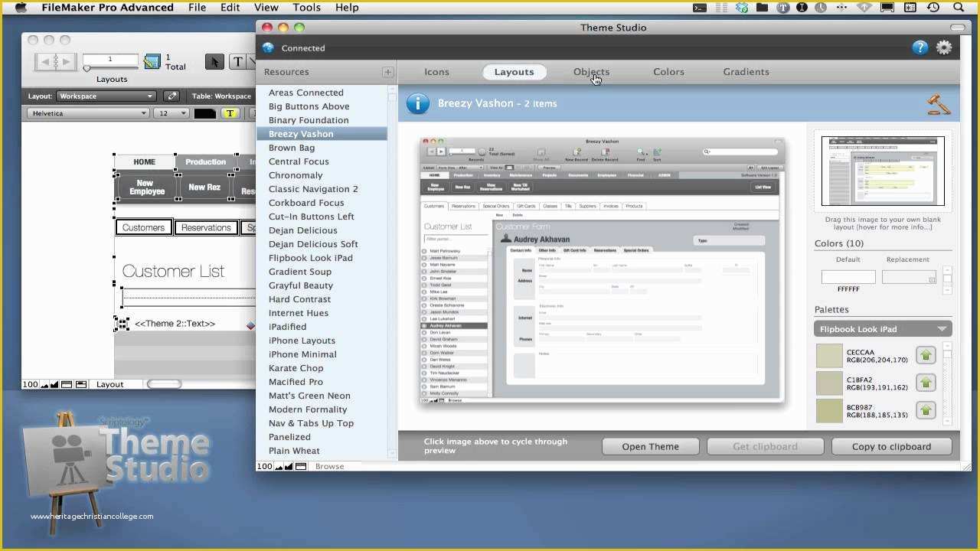Click the layout ruler icon in FileMaker
980x551 pixels.
point(152,62)
